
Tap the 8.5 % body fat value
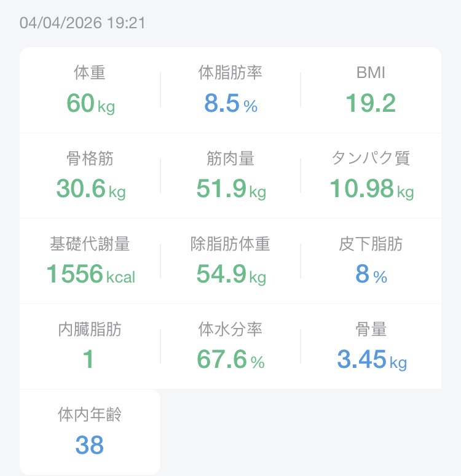click(230, 104)
